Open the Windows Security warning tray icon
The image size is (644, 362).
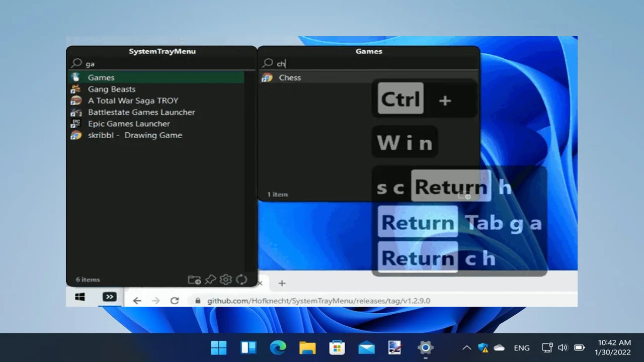(483, 347)
